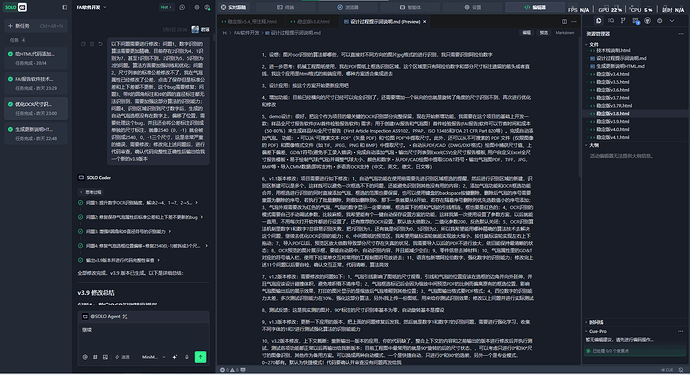Close the md Preview editor tab

pos(425,22)
